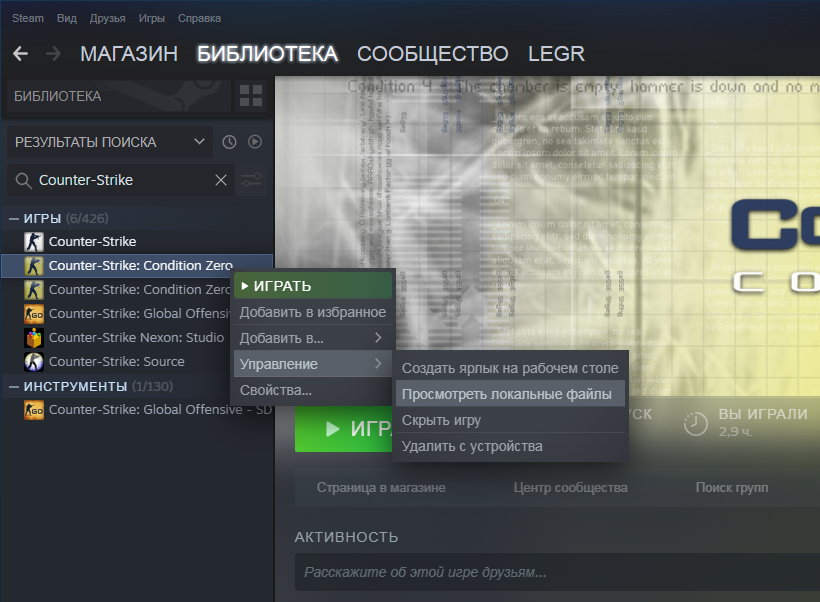820x602 pixels.
Task: Open the Вид menu
Action: click(66, 18)
